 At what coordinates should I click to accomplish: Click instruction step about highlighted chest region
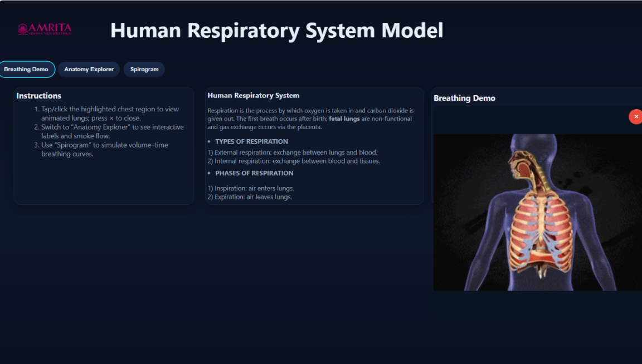coord(110,114)
